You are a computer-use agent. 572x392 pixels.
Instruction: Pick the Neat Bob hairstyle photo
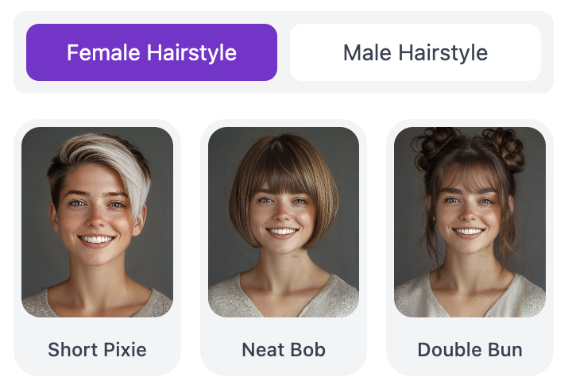tap(284, 222)
